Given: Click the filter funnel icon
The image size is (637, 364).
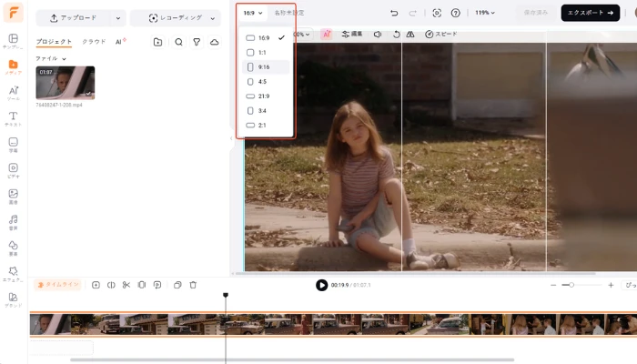Looking at the screenshot, I should (197, 42).
